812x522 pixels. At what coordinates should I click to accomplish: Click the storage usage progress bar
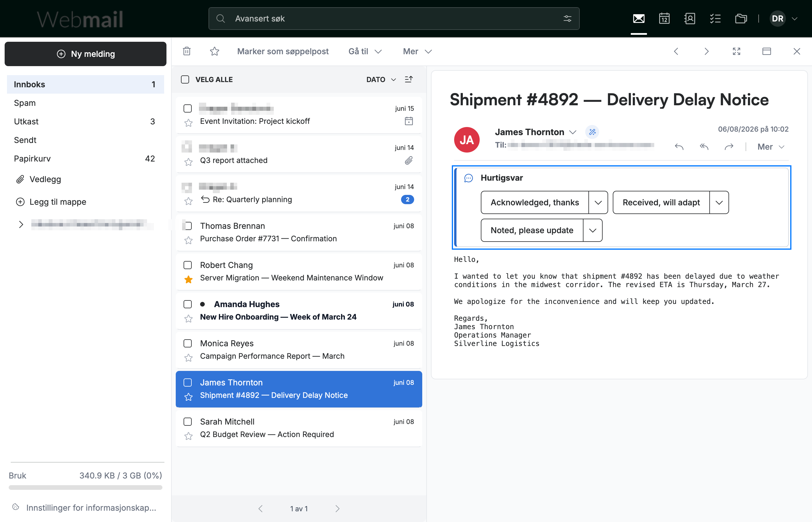click(x=85, y=487)
